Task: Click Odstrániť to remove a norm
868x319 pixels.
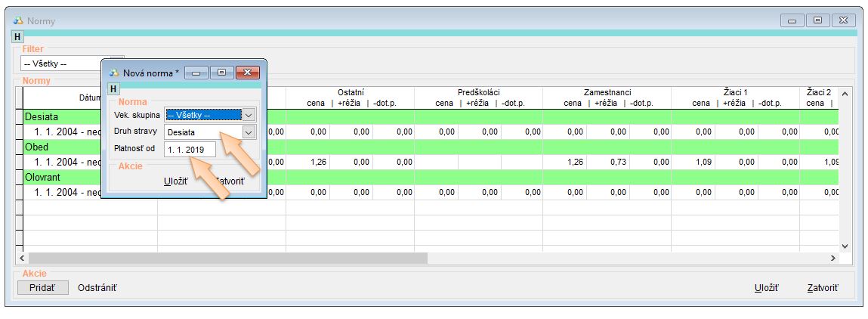Action: point(97,288)
